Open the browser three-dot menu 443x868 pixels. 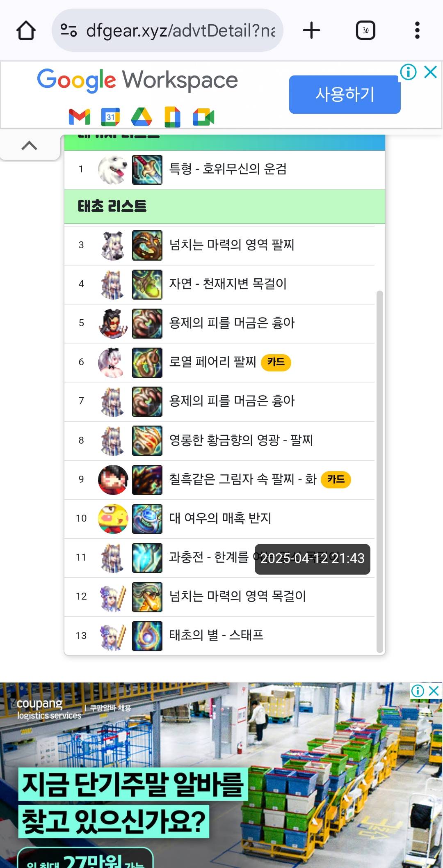(417, 30)
